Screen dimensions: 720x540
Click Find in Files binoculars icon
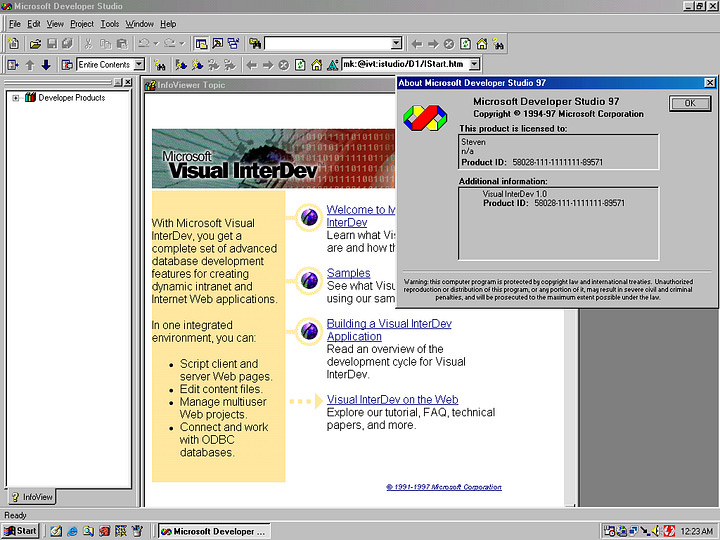coord(255,44)
